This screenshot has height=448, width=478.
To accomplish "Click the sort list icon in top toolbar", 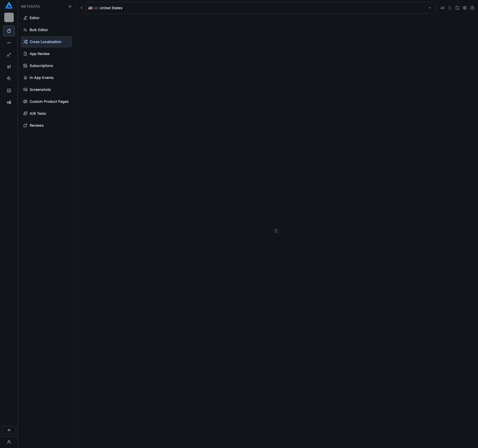I will coord(442,8).
